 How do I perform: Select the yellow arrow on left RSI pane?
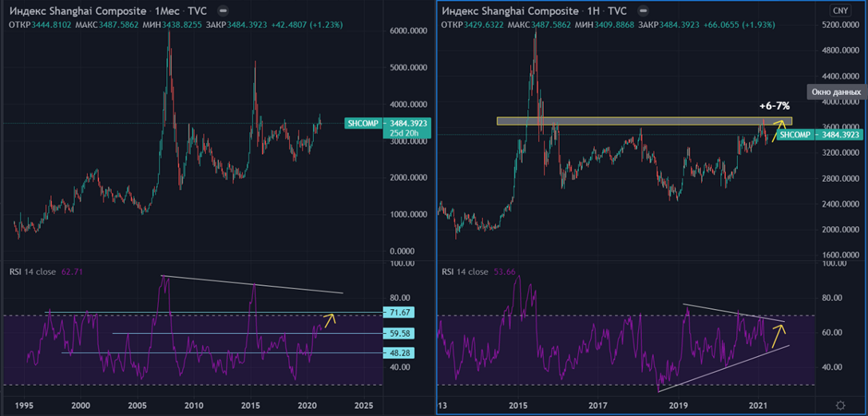[329, 319]
